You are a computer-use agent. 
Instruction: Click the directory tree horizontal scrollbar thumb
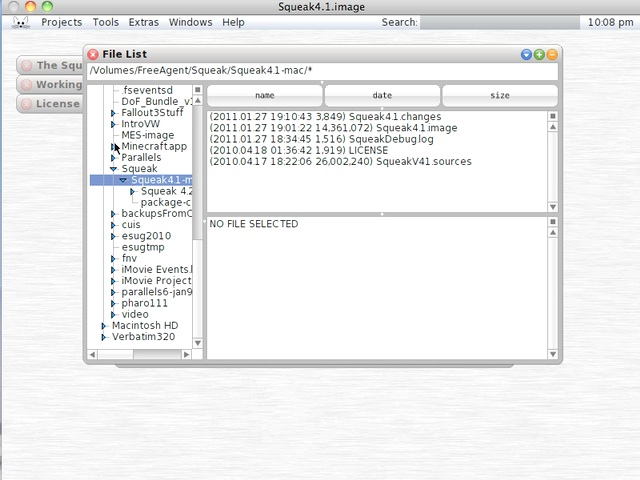pyautogui.click(x=157, y=355)
